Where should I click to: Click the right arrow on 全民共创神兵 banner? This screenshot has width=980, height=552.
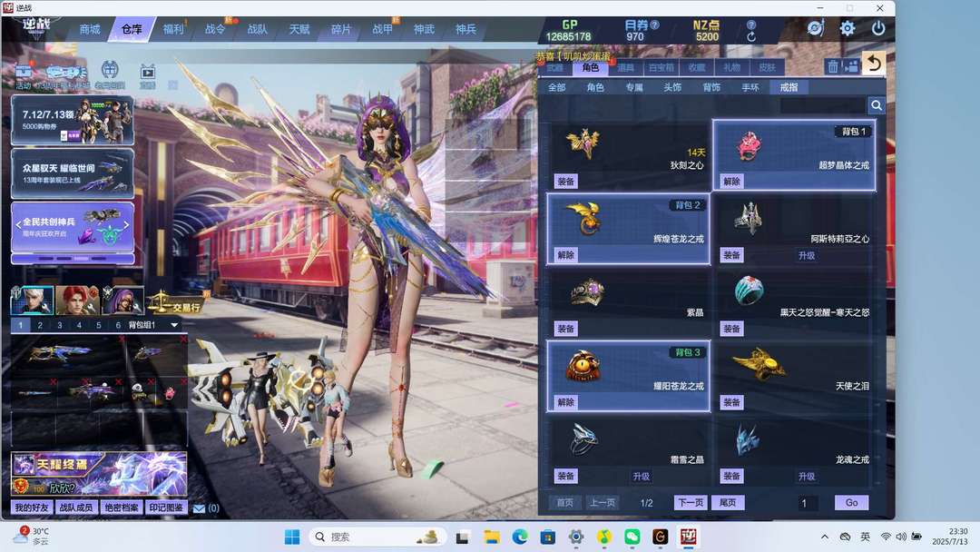pyautogui.click(x=126, y=224)
